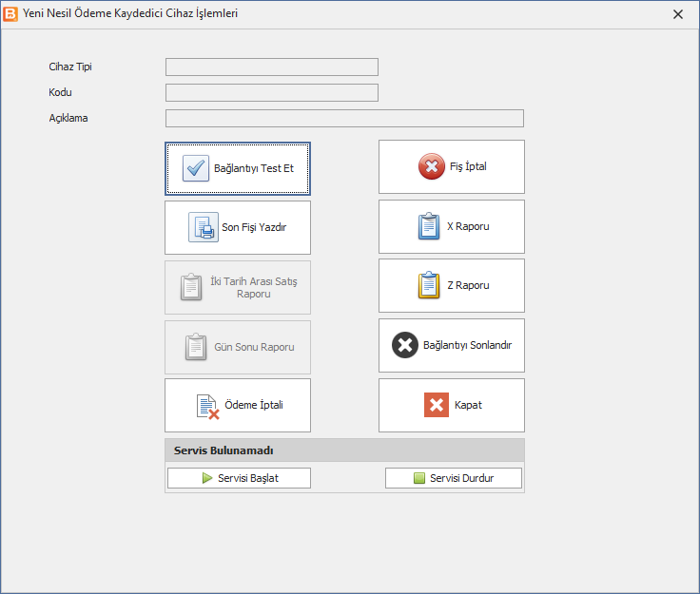This screenshot has height=594, width=700.
Task: Close the window with the title bar X
Action: pos(678,14)
